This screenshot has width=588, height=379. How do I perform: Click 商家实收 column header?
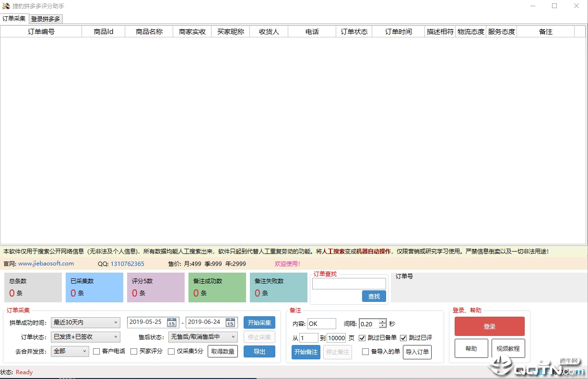[192, 32]
